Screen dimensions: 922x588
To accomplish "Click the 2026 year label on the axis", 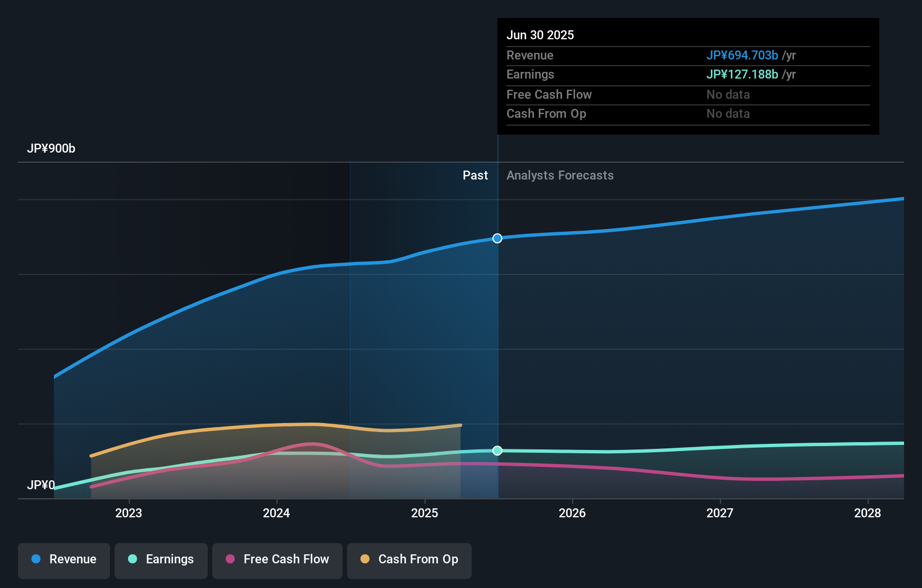I will [572, 513].
